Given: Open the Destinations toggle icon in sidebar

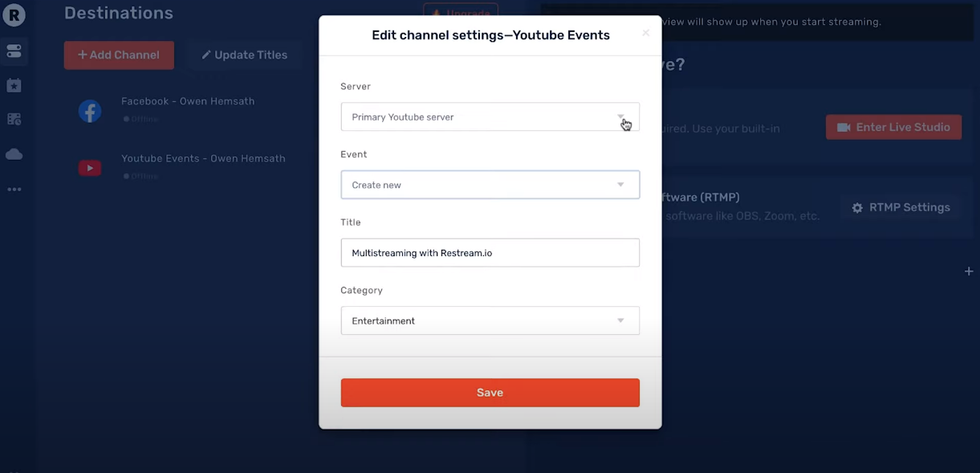Looking at the screenshot, I should click(14, 51).
